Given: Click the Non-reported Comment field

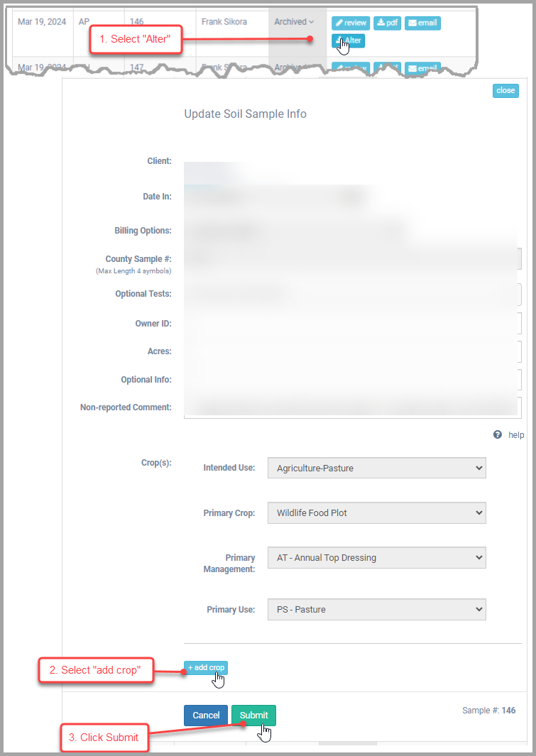Looking at the screenshot, I should point(352,407).
